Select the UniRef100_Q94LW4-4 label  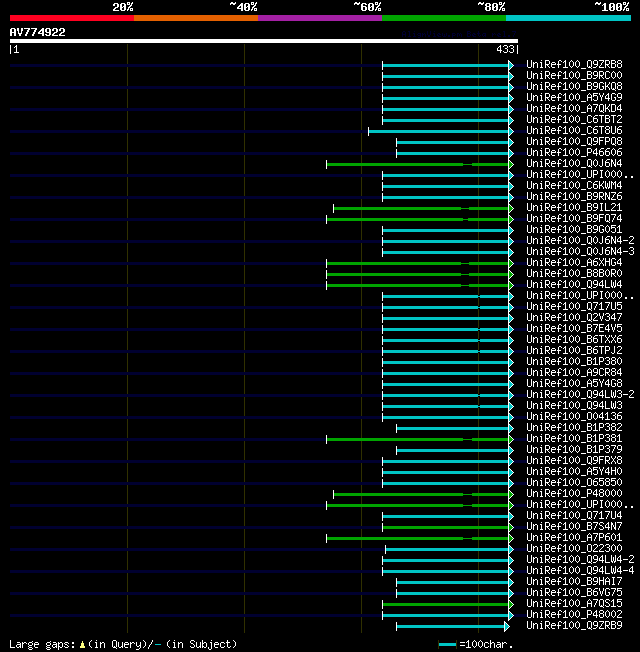581,570
